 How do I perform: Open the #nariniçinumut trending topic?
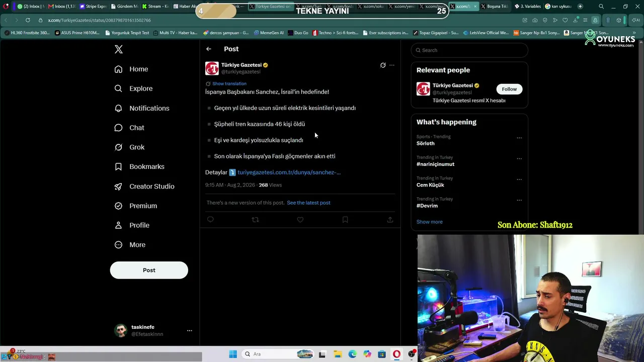[435, 164]
